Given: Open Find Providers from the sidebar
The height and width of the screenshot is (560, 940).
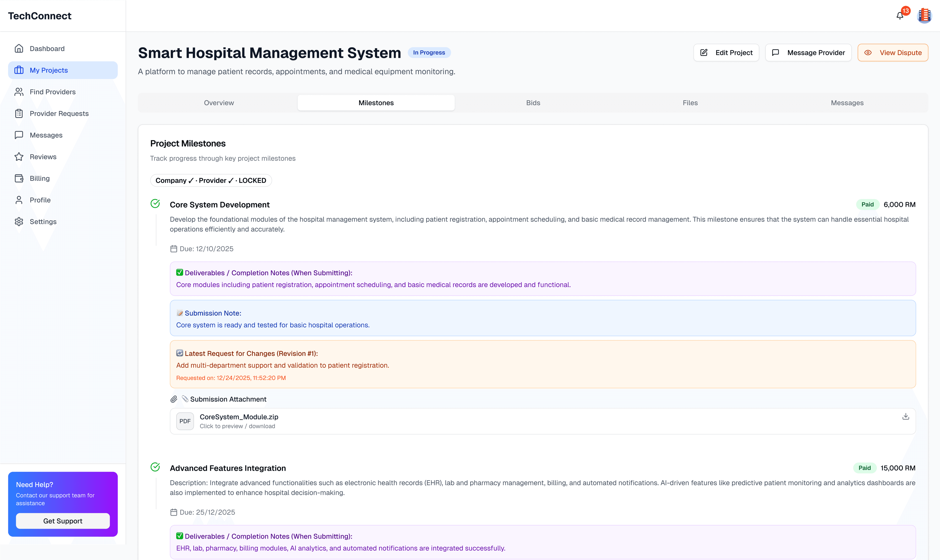Looking at the screenshot, I should pyautogui.click(x=19, y=92).
